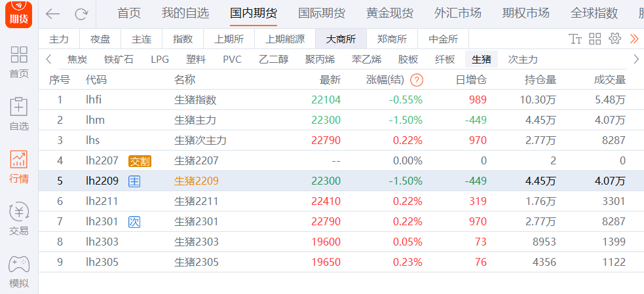Viewport: 644px width, 294px height.
Task: Select the 生猪2211 contract name
Action: pos(197,201)
